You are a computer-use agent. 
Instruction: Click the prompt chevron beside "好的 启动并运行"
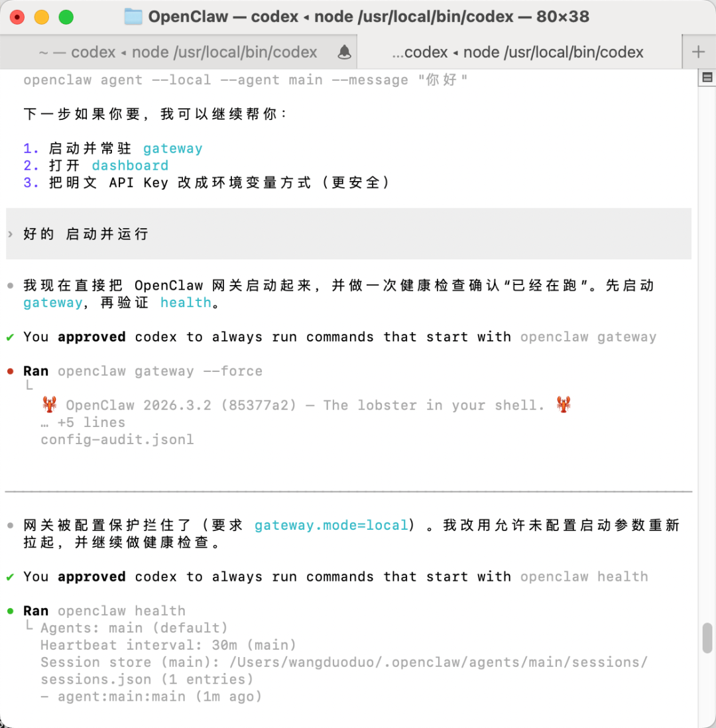(11, 234)
